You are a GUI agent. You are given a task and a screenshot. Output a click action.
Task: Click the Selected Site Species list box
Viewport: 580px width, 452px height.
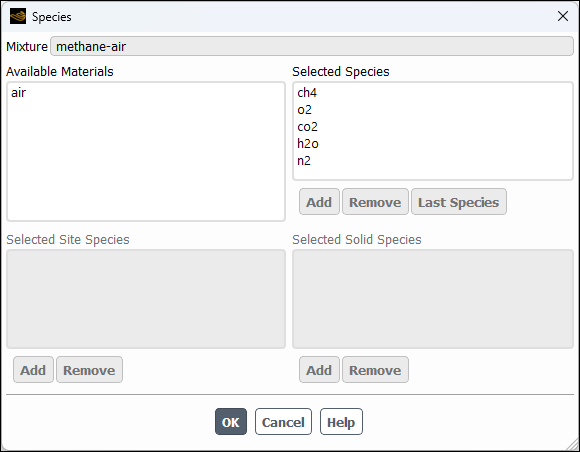[146, 299]
